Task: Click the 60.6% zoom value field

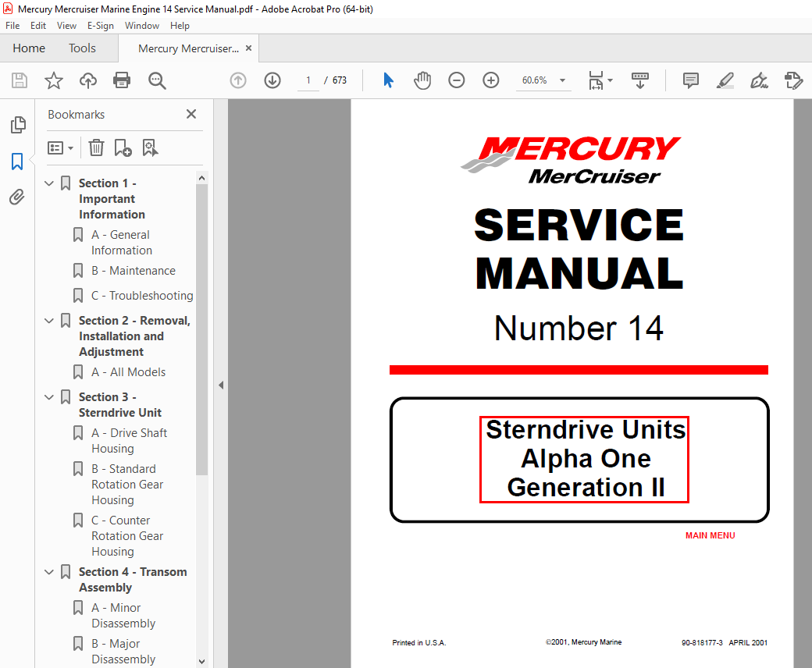Action: coord(534,80)
